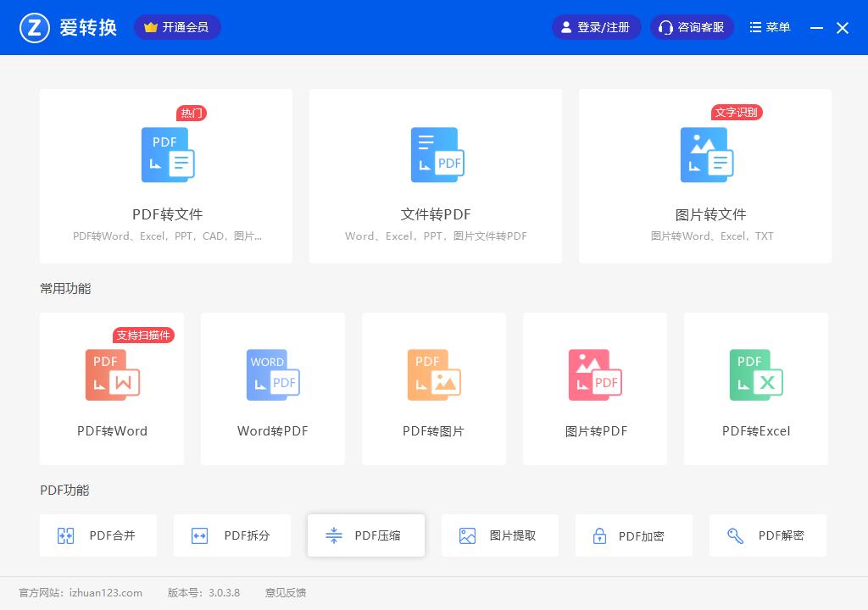This screenshot has width=868, height=610.
Task: Open the PDF压缩 button label
Action: pyautogui.click(x=377, y=535)
